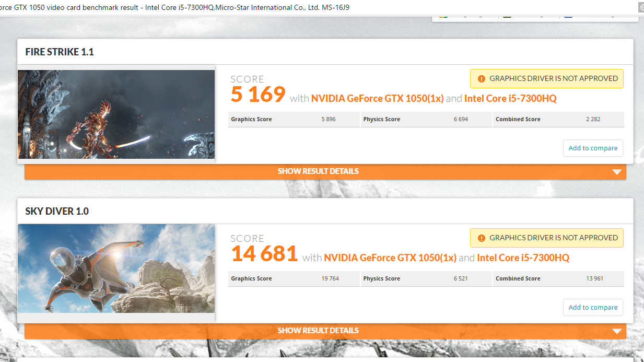This screenshot has height=362, width=644.
Task: Open Intel Core i5-7300HQ link in Sky Diver
Action: click(x=523, y=258)
